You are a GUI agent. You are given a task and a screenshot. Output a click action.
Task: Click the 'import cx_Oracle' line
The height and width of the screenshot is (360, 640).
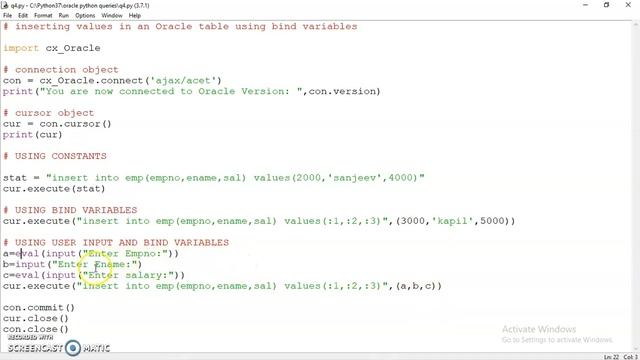click(51, 48)
